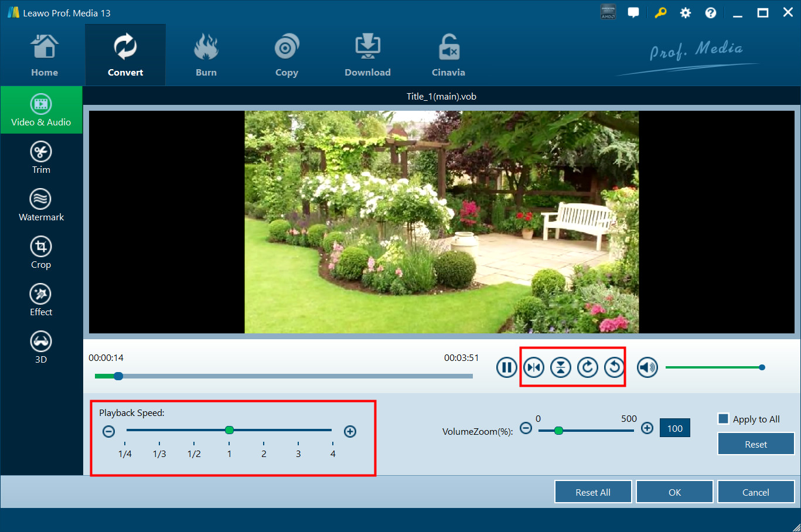
Task: Click the playback speed slider handle
Action: 230,430
